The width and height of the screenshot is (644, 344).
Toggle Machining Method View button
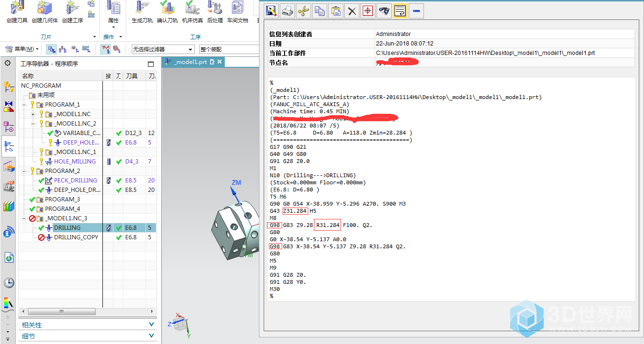click(x=86, y=49)
